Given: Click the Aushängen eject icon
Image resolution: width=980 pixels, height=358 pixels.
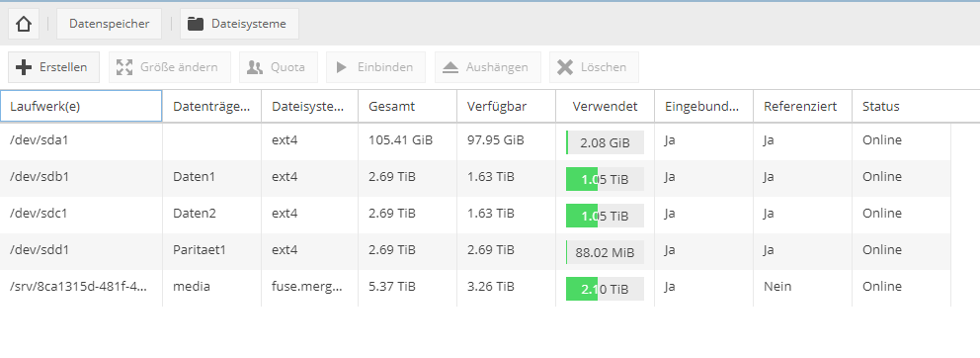Looking at the screenshot, I should click(450, 67).
